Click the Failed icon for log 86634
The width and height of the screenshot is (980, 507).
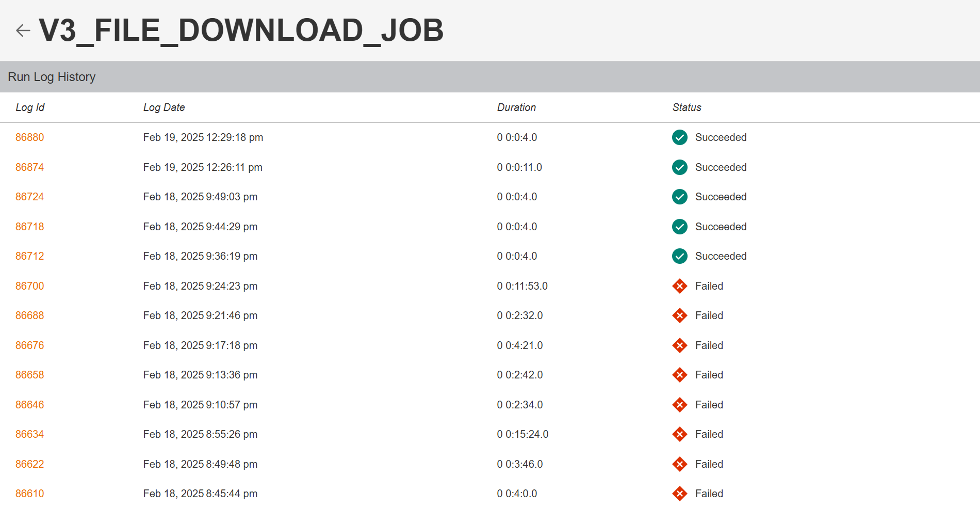click(x=679, y=434)
